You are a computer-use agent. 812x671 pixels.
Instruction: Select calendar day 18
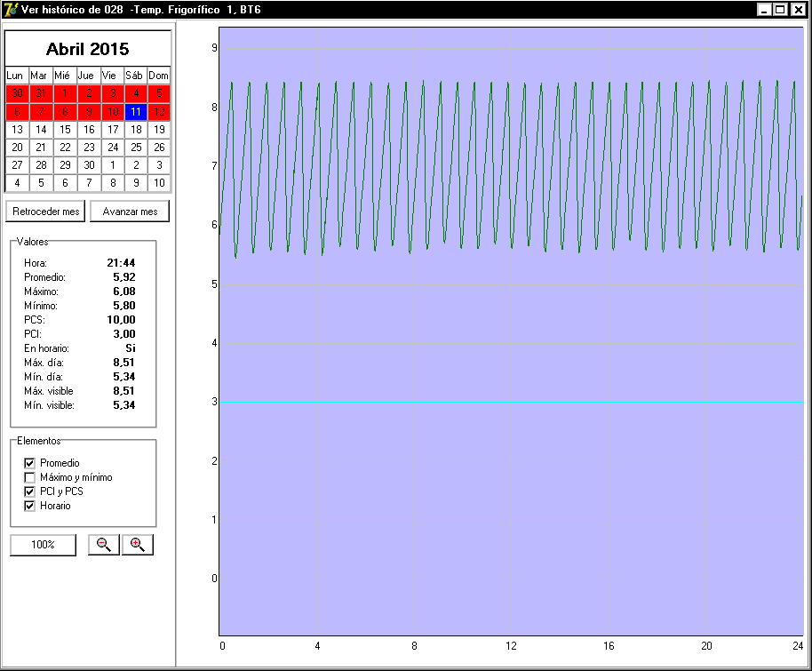[136, 130]
